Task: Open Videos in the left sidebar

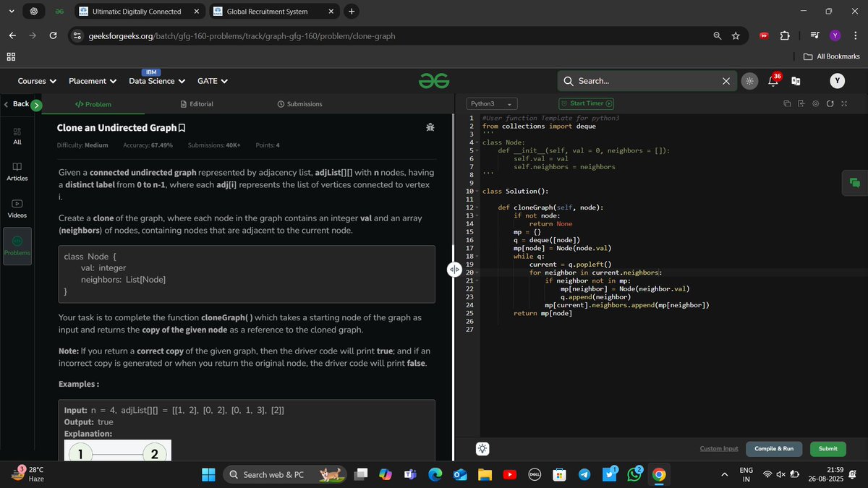Action: tap(17, 209)
